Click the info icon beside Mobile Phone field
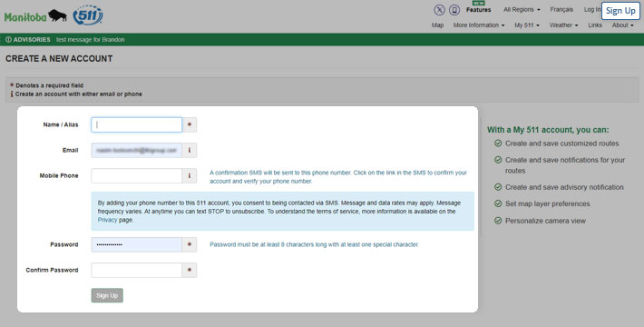Viewport: 644px width, 327px height. [190, 175]
